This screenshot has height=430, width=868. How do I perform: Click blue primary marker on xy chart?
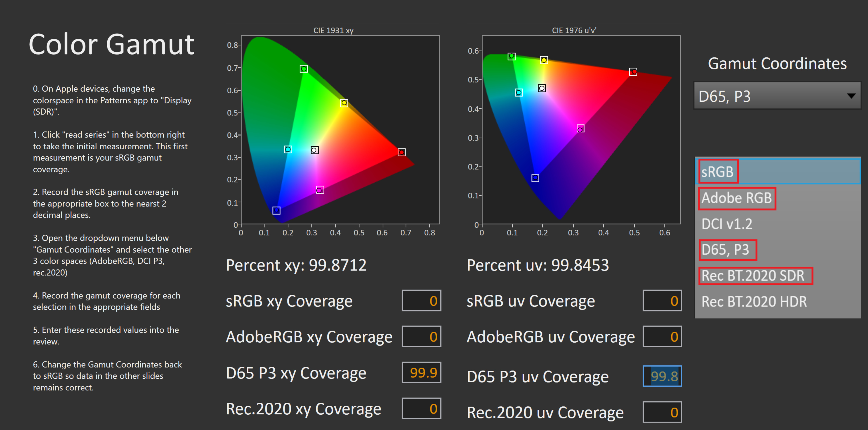coord(276,210)
